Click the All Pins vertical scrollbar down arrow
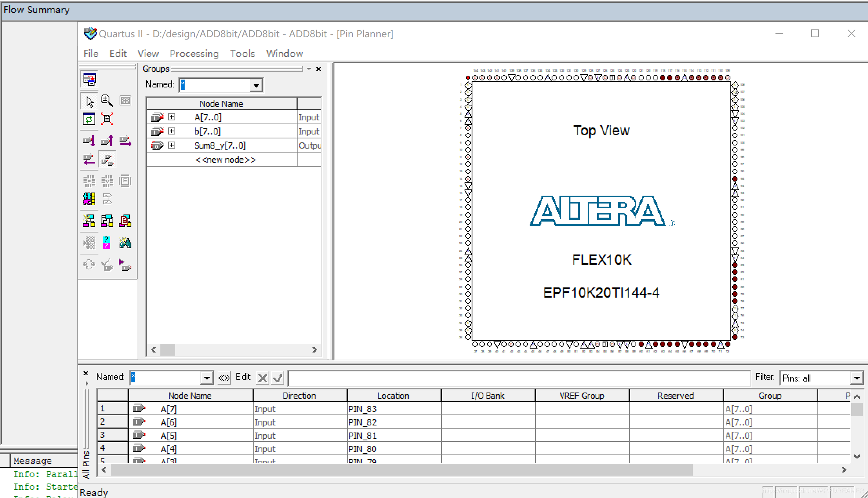 click(857, 456)
